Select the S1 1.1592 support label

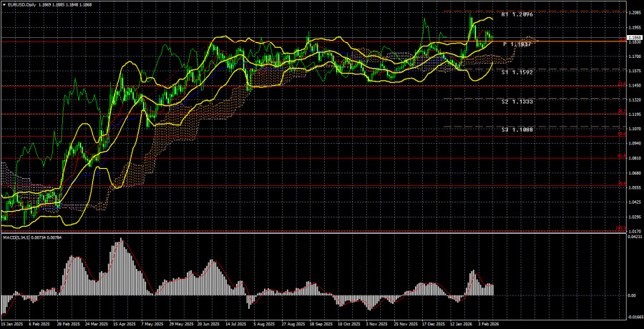[517, 72]
